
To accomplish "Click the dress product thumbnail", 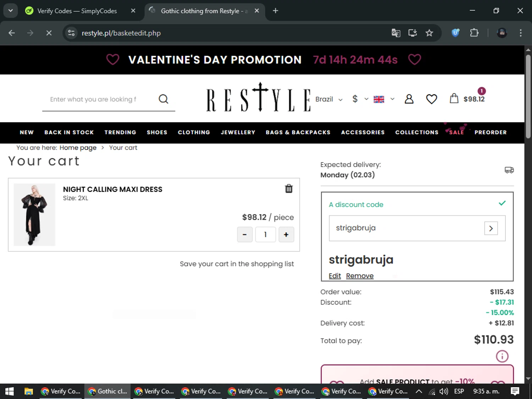I will click(x=34, y=215).
